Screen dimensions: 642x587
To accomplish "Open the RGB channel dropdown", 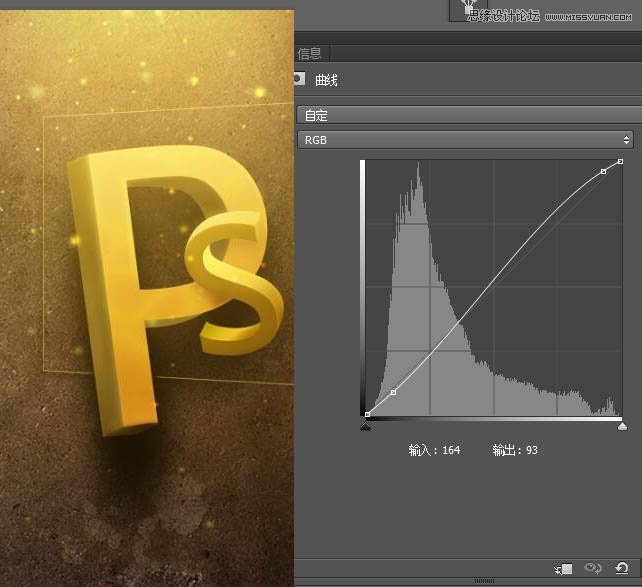I will [465, 140].
